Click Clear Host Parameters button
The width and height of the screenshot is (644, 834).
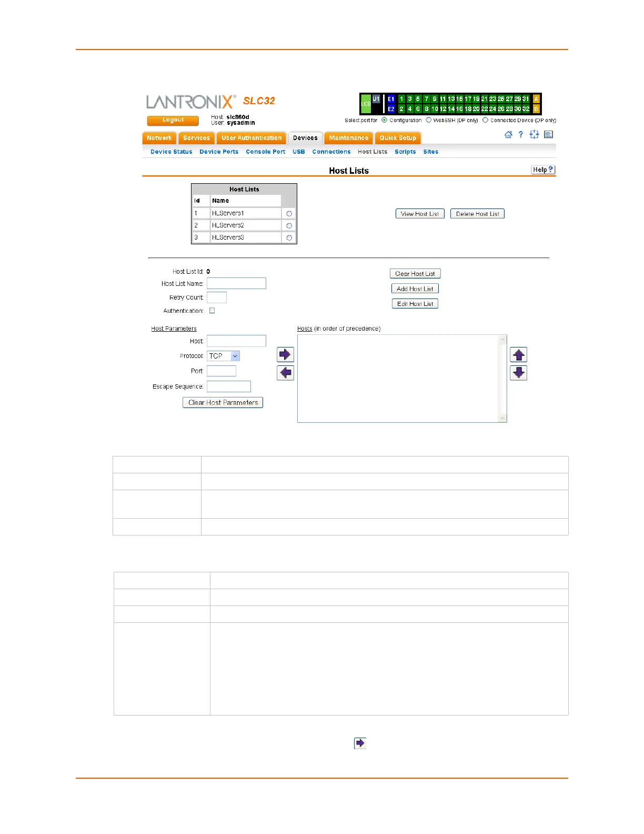pos(223,402)
